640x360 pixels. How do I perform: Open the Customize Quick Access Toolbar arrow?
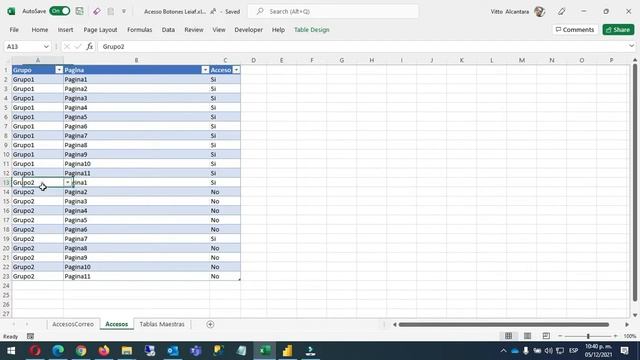124,11
